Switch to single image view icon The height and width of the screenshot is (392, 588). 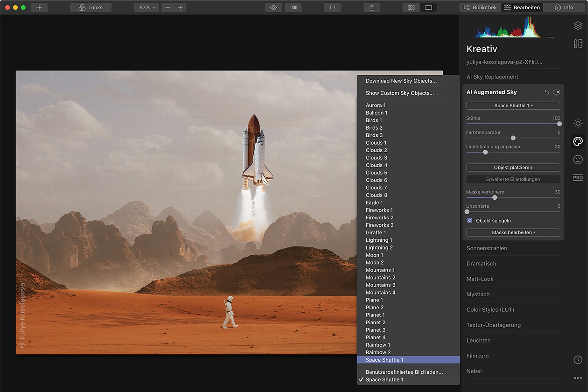tap(428, 7)
